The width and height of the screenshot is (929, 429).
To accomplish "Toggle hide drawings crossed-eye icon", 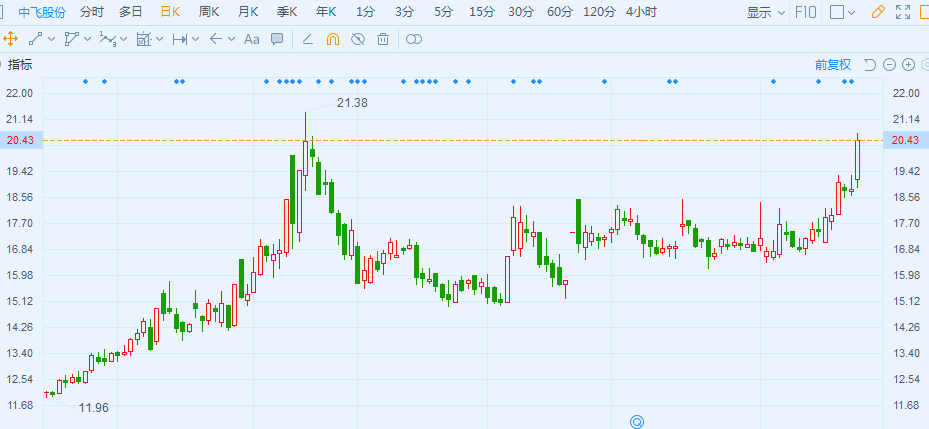I will coord(358,40).
